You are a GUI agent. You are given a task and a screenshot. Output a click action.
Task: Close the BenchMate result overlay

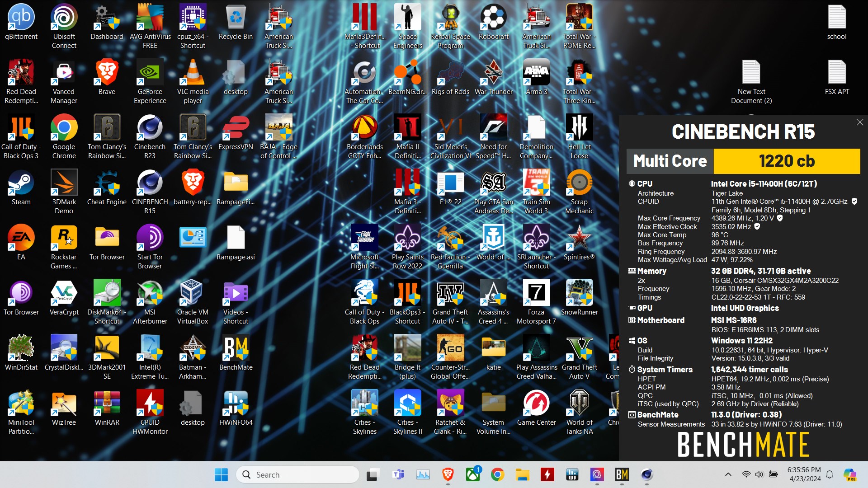point(860,122)
